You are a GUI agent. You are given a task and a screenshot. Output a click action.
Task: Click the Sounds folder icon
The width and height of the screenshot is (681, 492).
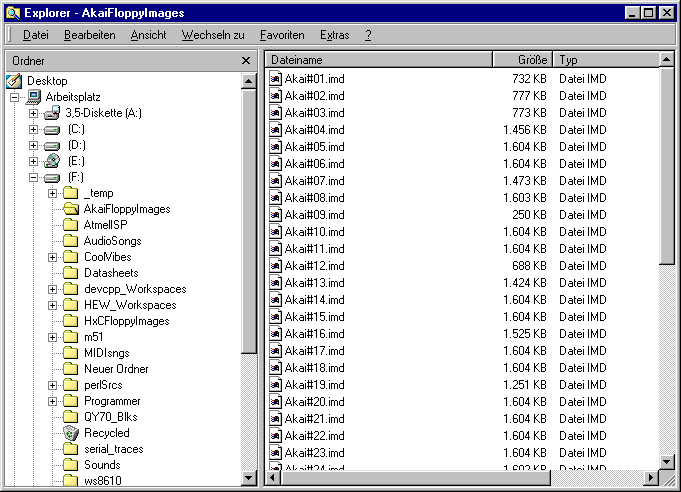[x=70, y=465]
